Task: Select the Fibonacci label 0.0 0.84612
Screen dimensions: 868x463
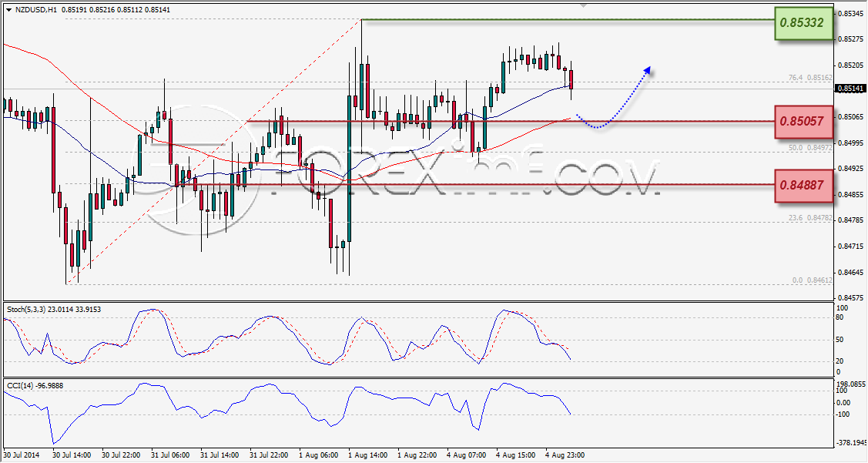Action: (812, 280)
